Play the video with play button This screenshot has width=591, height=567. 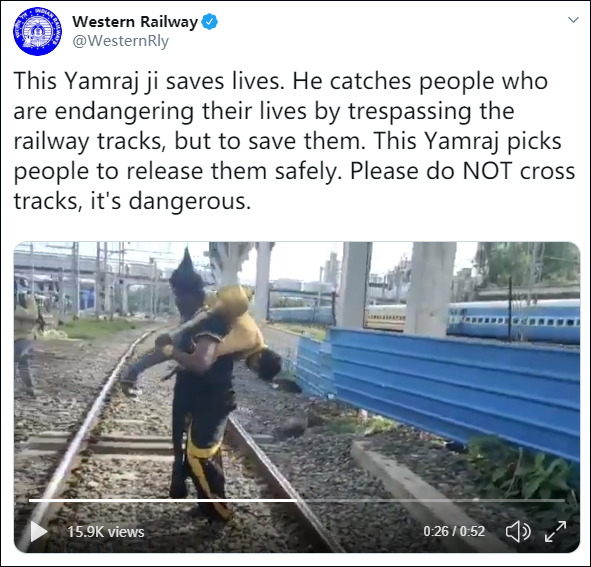(38, 531)
